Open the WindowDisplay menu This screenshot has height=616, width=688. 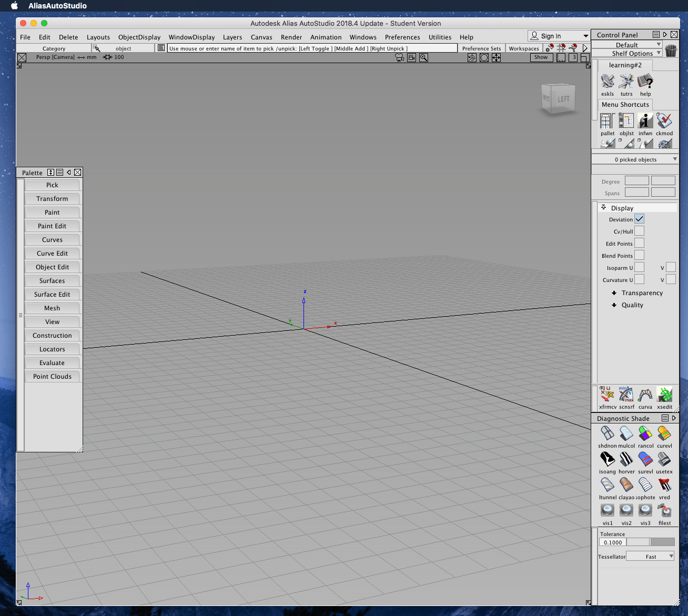coord(191,37)
